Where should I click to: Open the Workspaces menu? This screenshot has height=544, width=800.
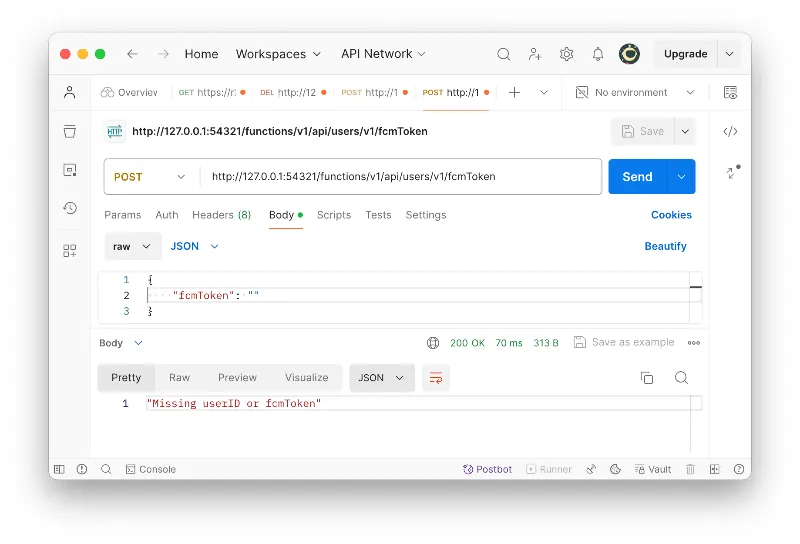278,54
